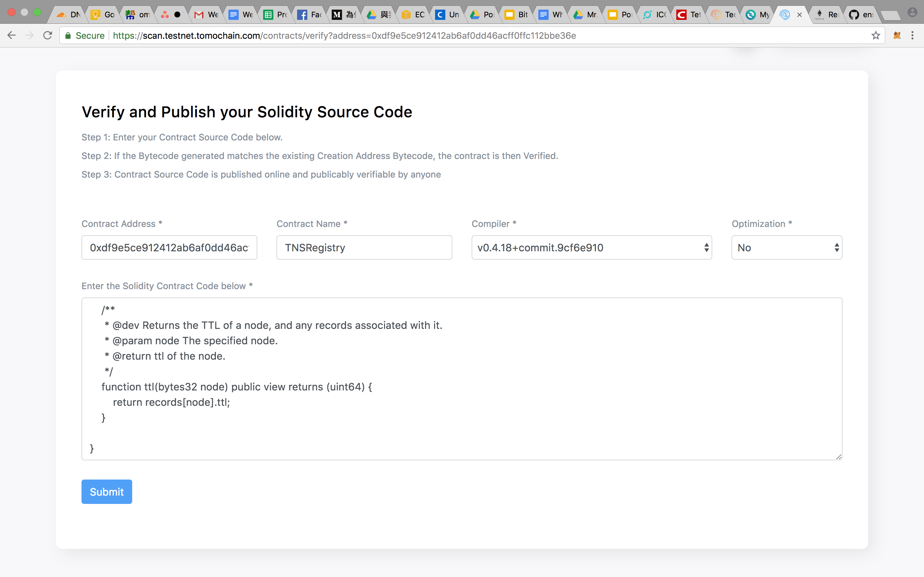Click the URL in address bar

[x=344, y=36]
